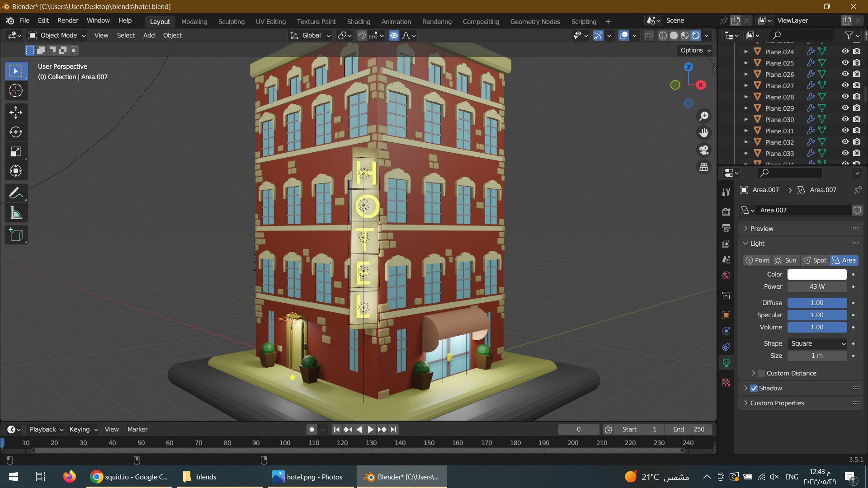868x488 pixels.
Task: Toggle Shadow checkbox in light settings
Action: [754, 388]
